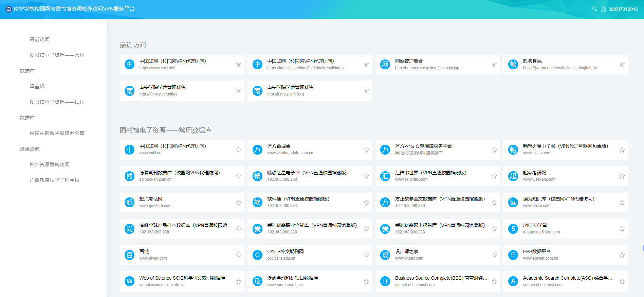Click the search magnifier icon in header
This screenshot has width=644, height=297.
click(594, 9)
